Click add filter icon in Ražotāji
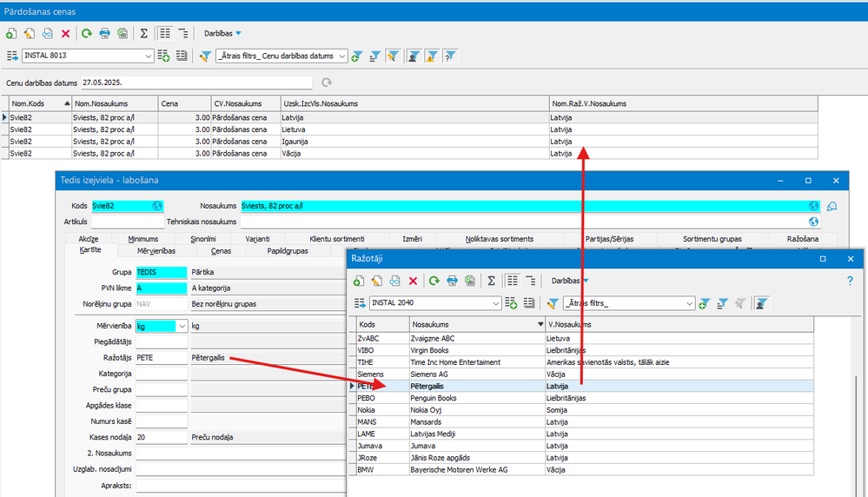The image size is (868, 497). pyautogui.click(x=704, y=303)
